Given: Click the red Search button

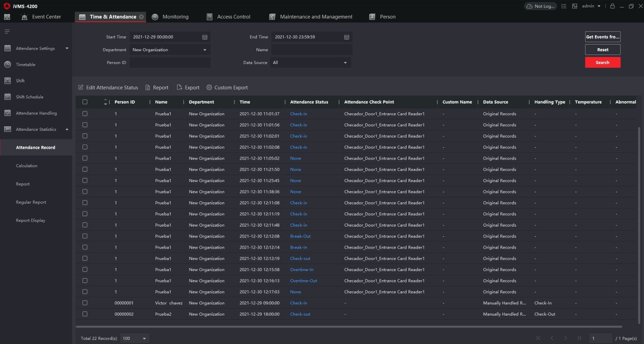Looking at the screenshot, I should pos(603,62).
